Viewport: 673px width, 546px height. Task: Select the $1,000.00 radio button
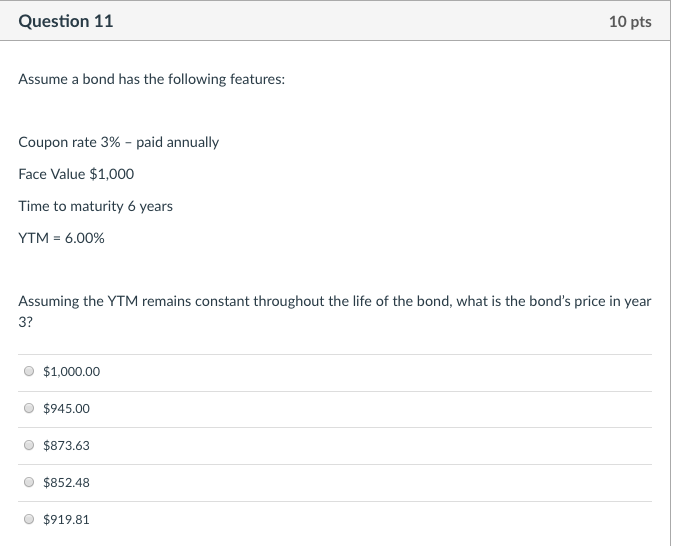pos(29,372)
